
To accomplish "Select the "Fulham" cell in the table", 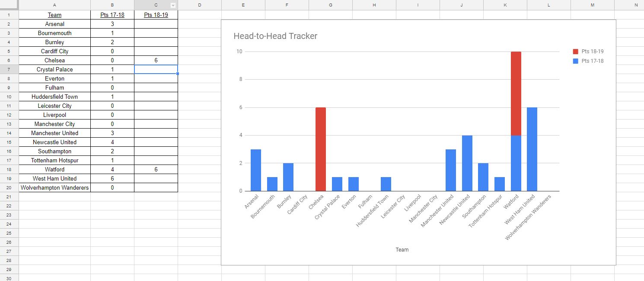I will tap(54, 87).
